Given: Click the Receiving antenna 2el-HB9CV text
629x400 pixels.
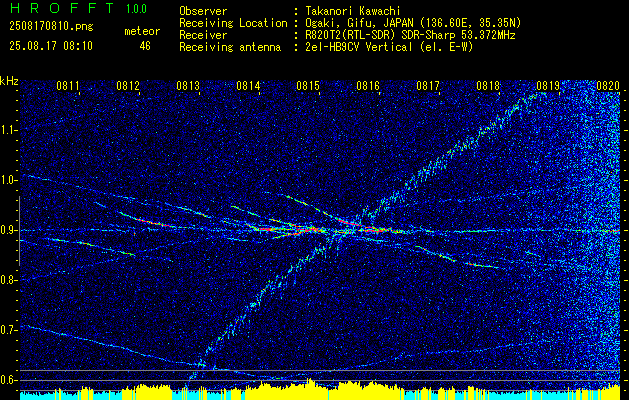Looking at the screenshot, I should tap(389, 47).
